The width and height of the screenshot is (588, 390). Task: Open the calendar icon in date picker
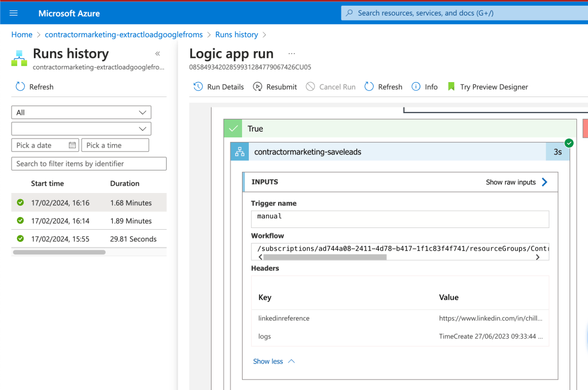pos(72,145)
